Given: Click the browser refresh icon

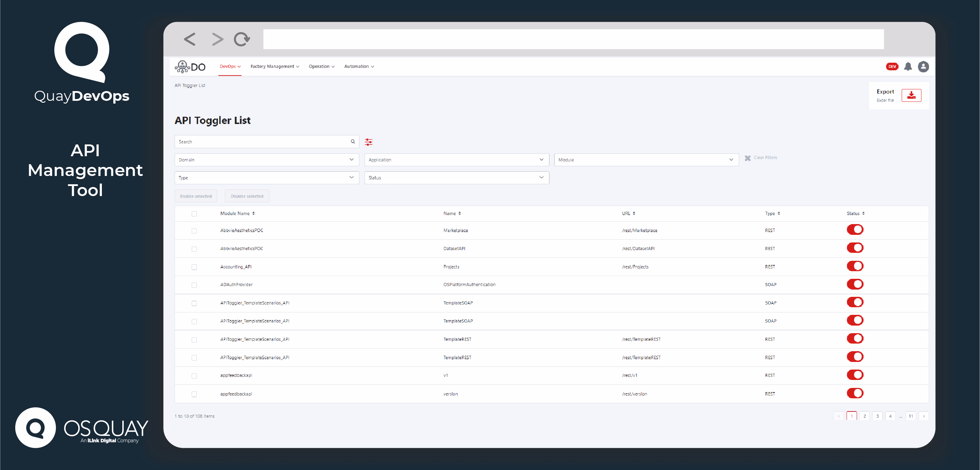Looking at the screenshot, I should tap(241, 39).
